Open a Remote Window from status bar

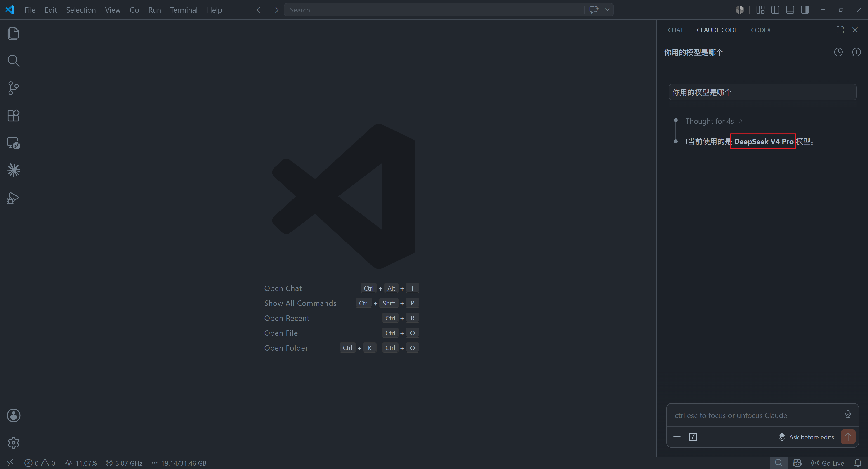(10, 463)
